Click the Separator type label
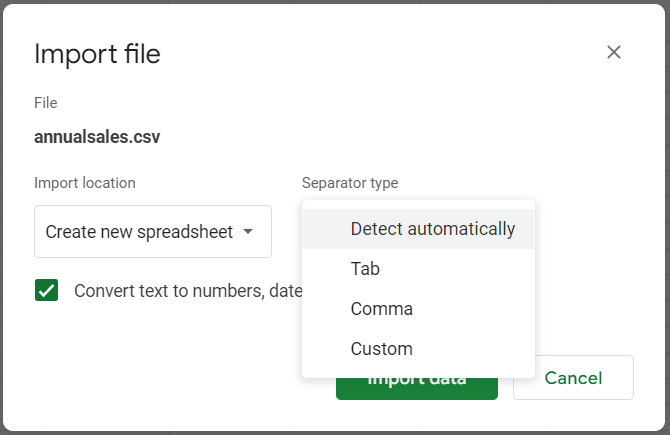Screen dimensions: 670x435 [350, 183]
